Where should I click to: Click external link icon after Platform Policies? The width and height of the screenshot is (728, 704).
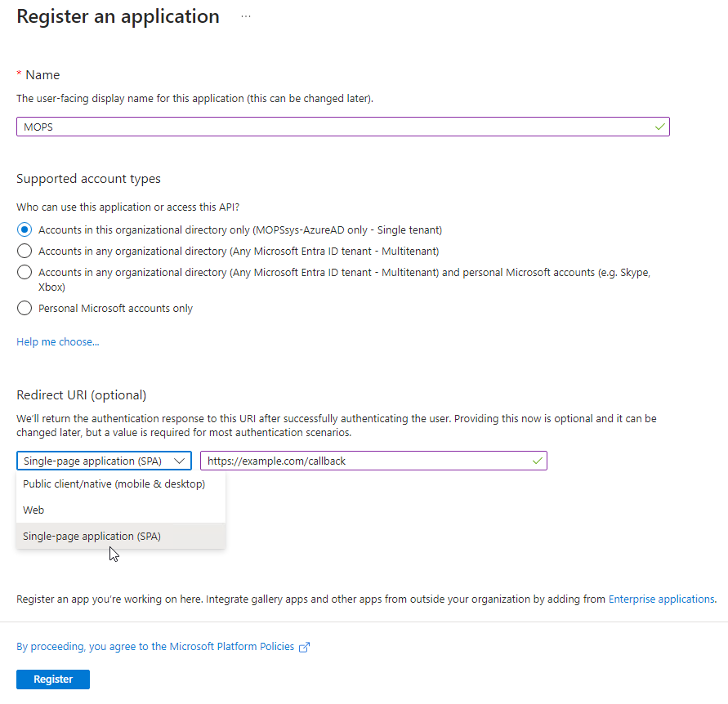305,647
